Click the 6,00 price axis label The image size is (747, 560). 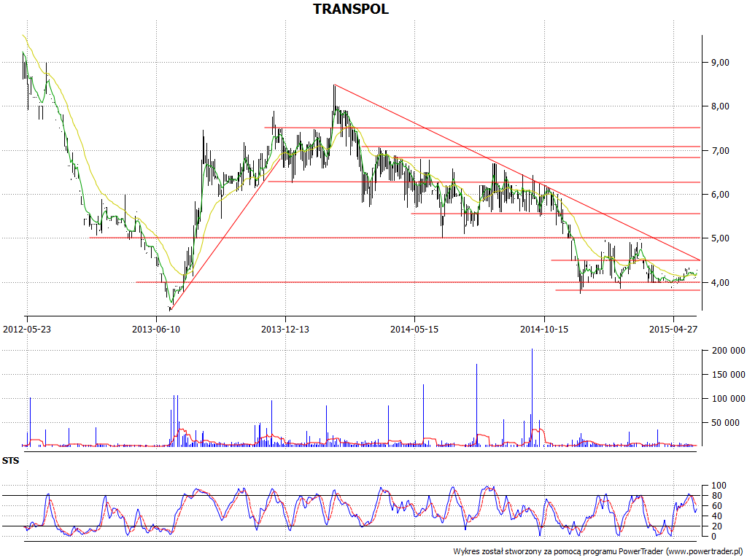click(x=719, y=194)
